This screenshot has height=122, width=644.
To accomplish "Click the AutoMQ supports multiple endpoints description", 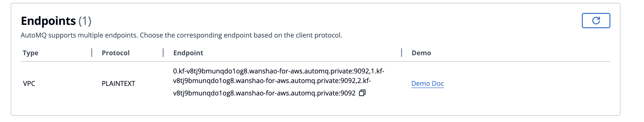I will click(181, 35).
